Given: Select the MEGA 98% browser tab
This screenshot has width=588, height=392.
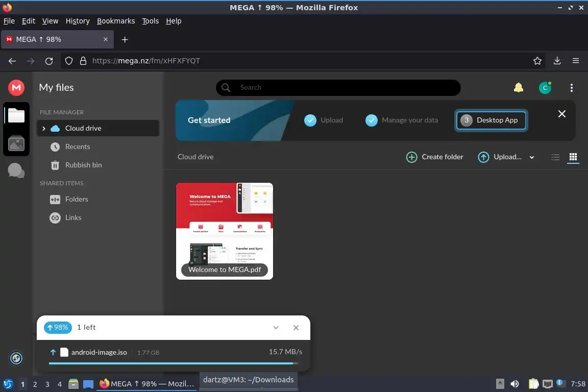Looking at the screenshot, I should (x=57, y=39).
